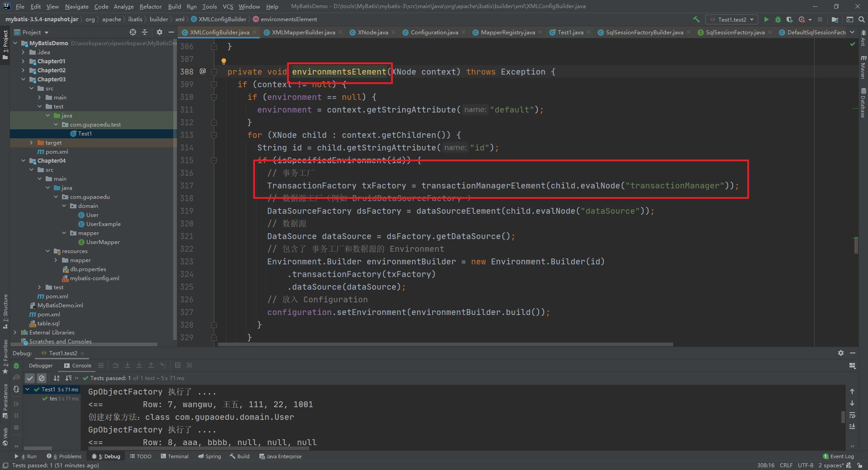Image resolution: width=868 pixels, height=470 pixels.
Task: Hide the Project panel with minus icon
Action: coord(171,32)
